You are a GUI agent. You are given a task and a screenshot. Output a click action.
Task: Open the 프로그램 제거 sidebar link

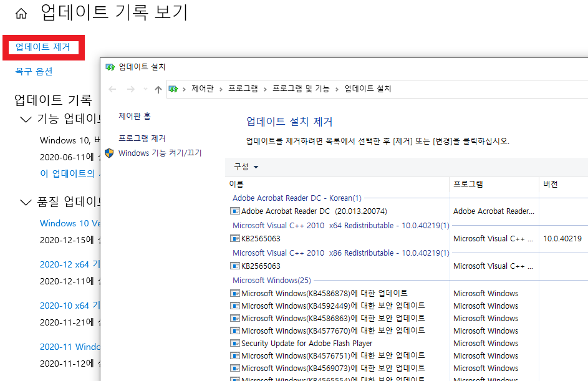coord(142,138)
